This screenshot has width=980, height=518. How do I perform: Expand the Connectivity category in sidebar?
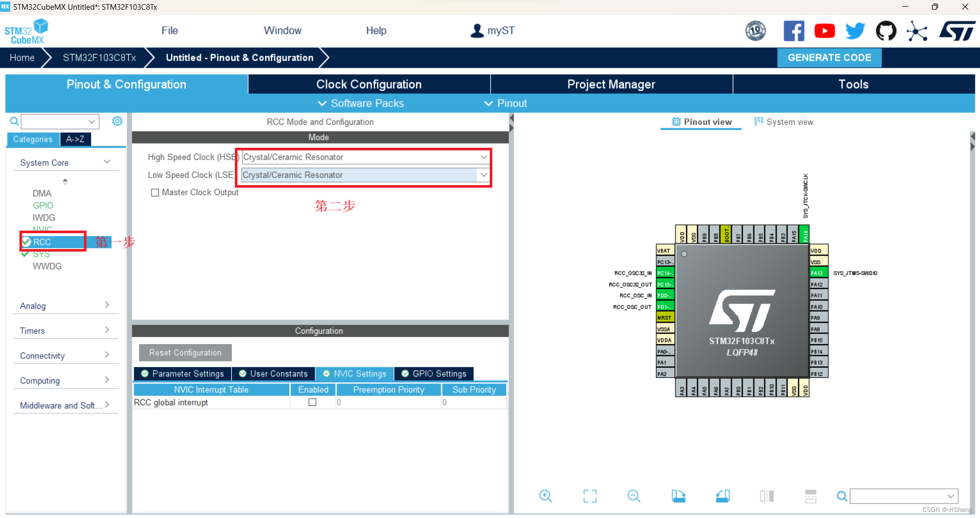click(107, 355)
